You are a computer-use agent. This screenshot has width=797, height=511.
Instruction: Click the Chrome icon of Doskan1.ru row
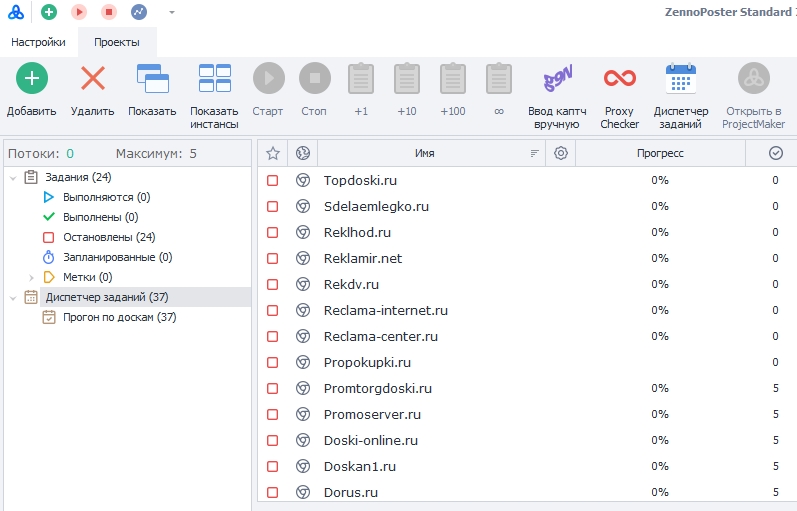click(303, 466)
